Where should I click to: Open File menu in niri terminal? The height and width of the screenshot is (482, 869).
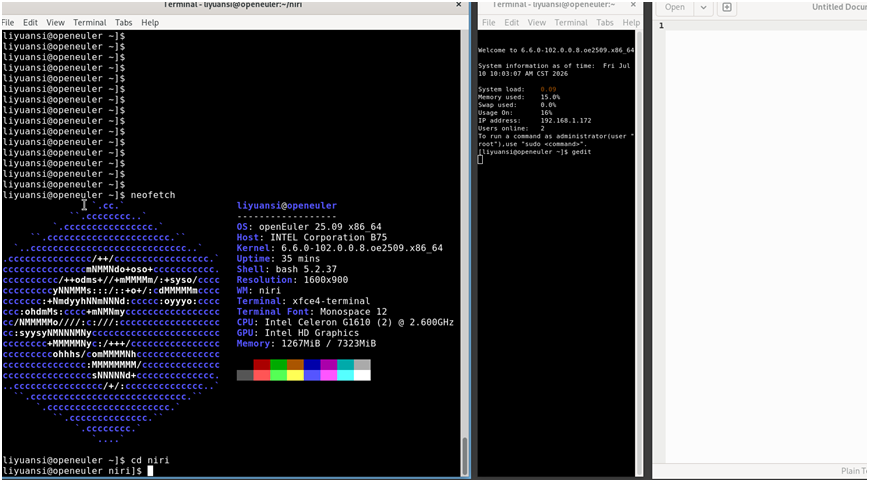tap(8, 23)
